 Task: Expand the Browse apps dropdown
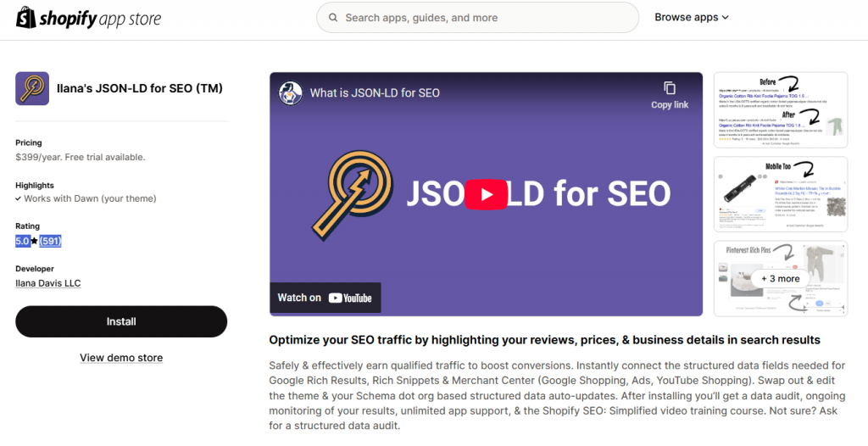tap(692, 17)
